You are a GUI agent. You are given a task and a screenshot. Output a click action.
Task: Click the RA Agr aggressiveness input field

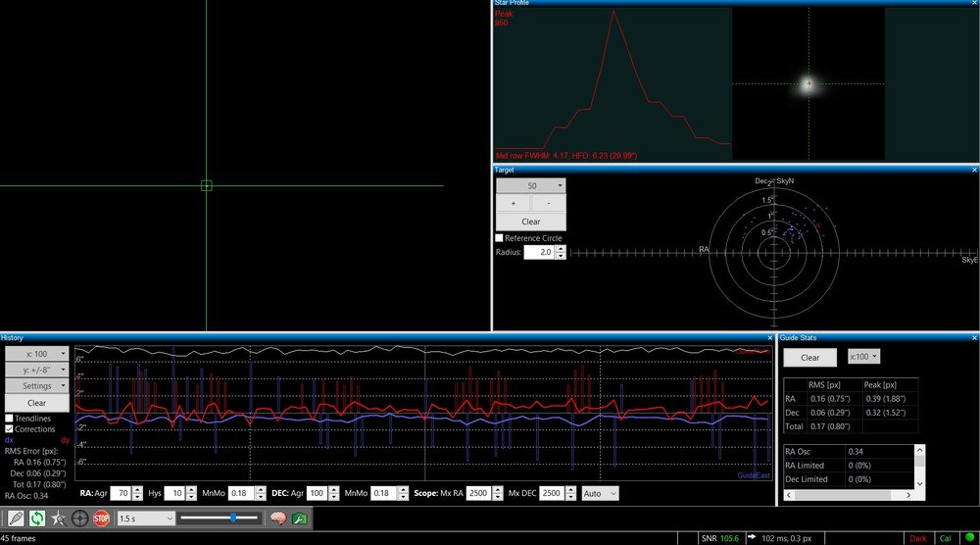tap(120, 493)
